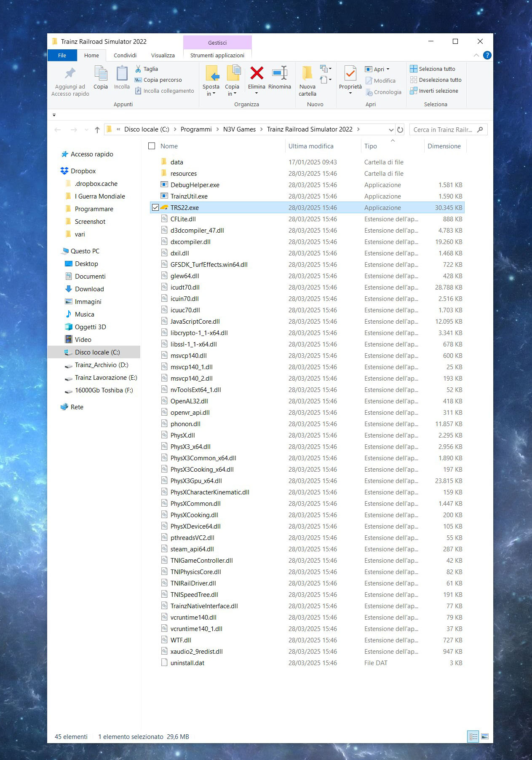Click the Rinomina icon in ribbon

pyautogui.click(x=279, y=73)
